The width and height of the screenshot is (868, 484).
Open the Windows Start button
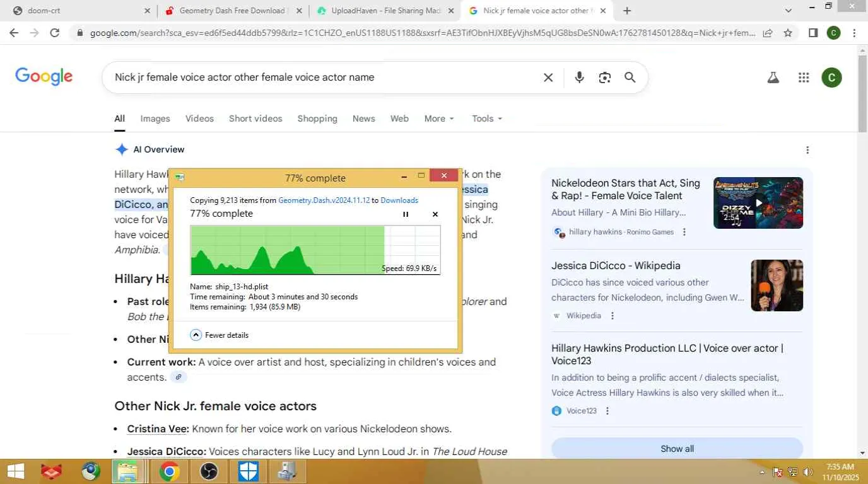(x=15, y=471)
